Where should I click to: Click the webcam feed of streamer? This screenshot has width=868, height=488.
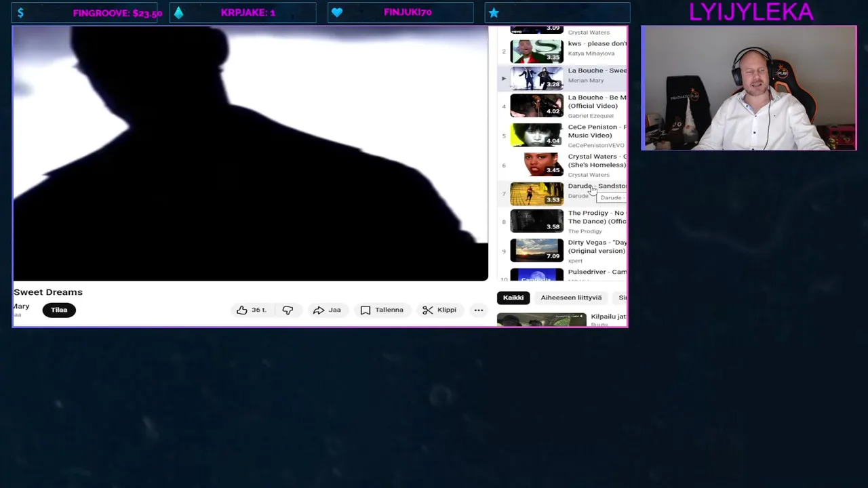(x=749, y=88)
